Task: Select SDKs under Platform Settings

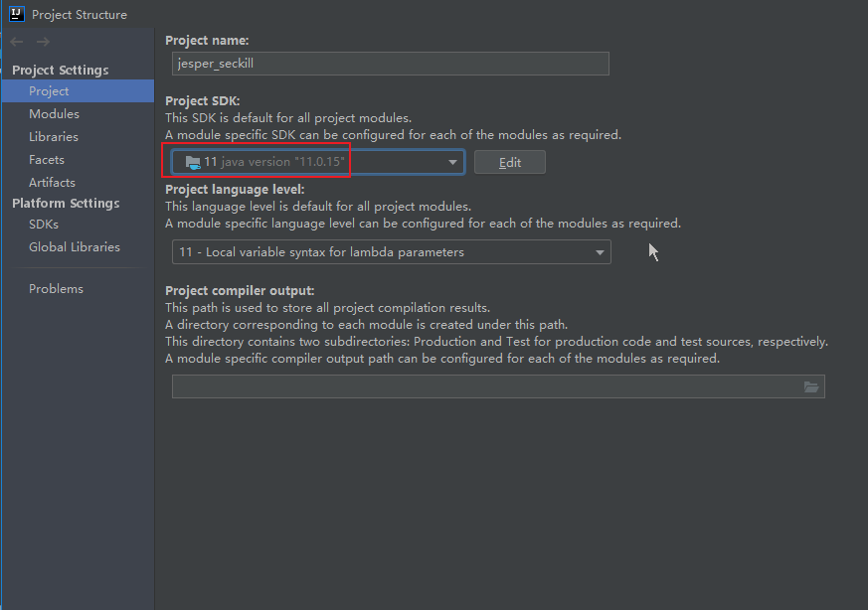Action: (44, 225)
